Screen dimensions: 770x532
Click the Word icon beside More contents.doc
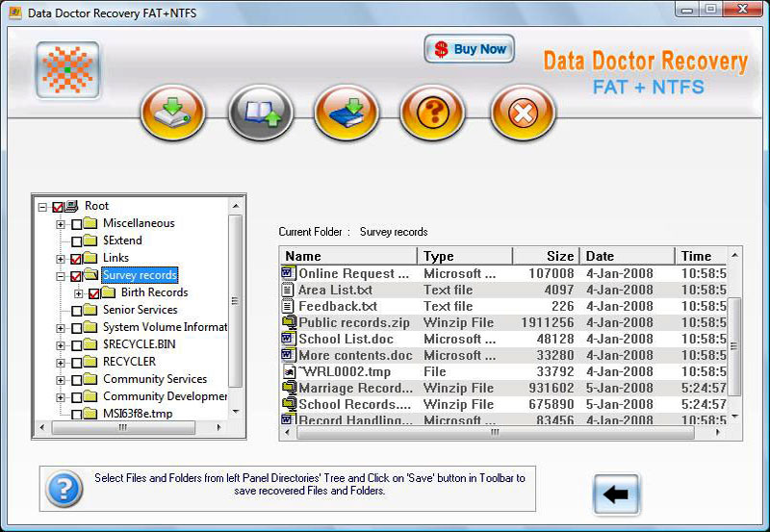(288, 355)
